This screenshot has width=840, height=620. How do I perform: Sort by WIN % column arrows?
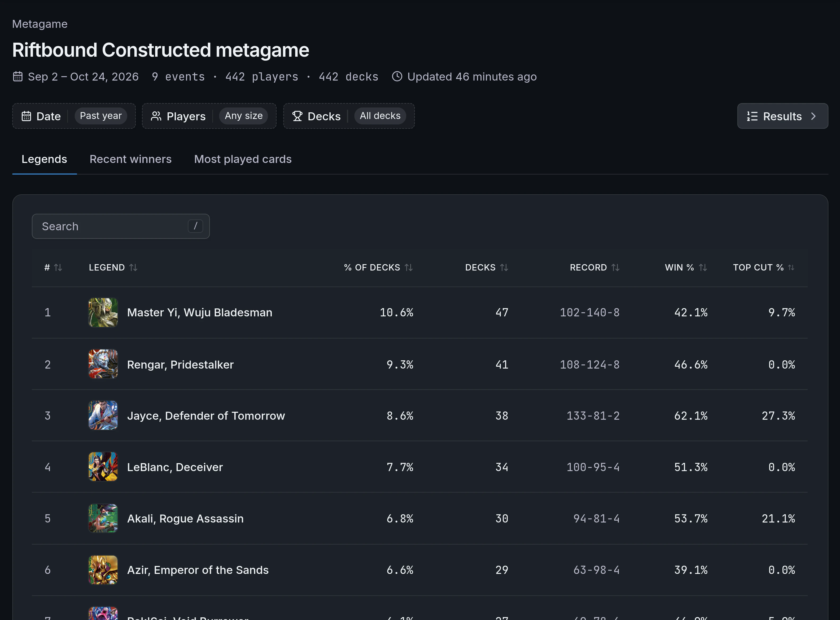pos(703,268)
